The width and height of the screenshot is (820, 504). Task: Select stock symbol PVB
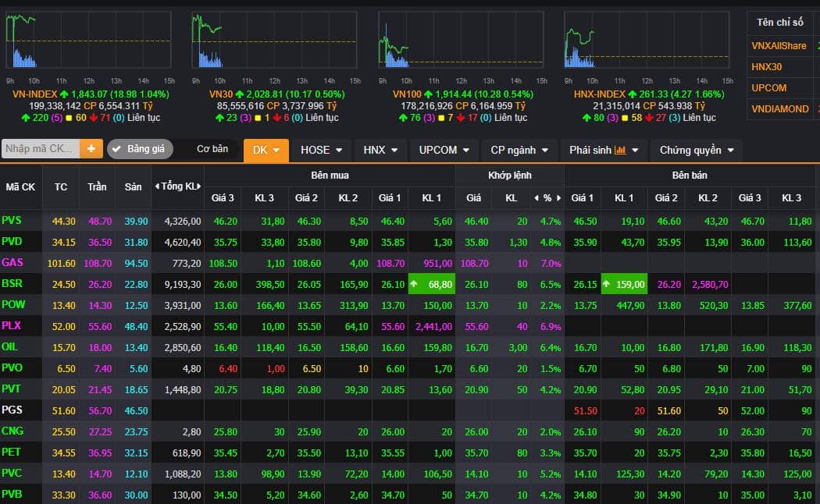point(12,494)
